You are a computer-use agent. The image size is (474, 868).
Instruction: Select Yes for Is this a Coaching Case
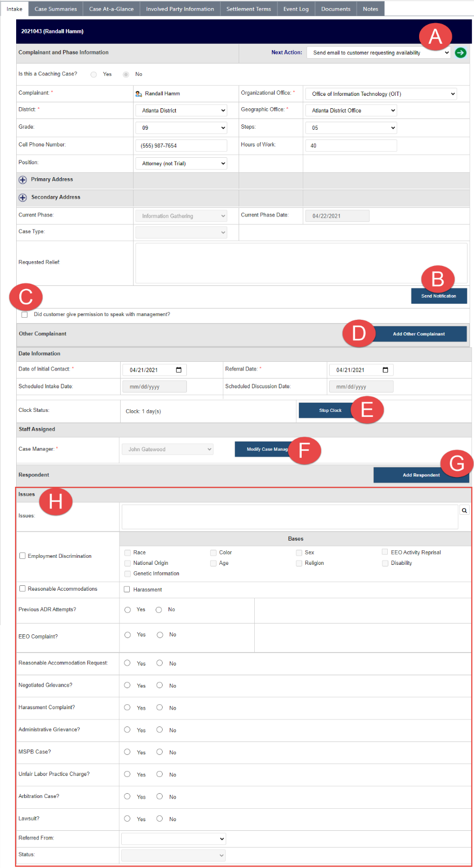(x=94, y=74)
